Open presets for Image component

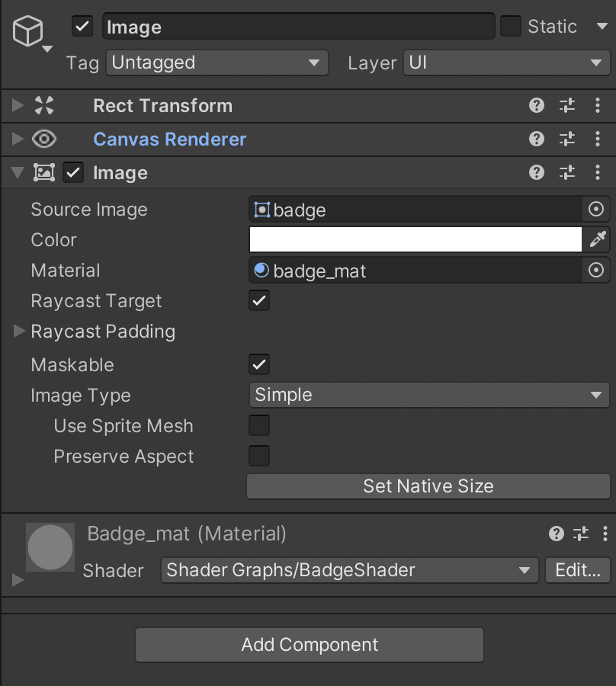567,173
